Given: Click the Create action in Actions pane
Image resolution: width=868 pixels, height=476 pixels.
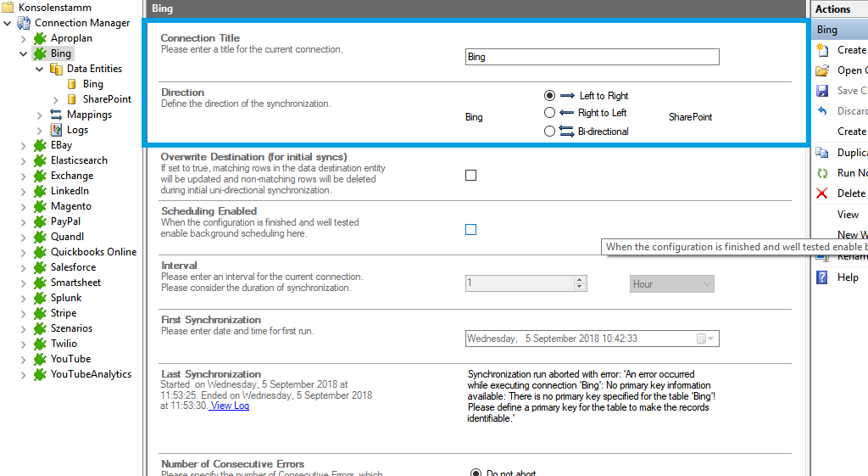Looking at the screenshot, I should click(851, 50).
